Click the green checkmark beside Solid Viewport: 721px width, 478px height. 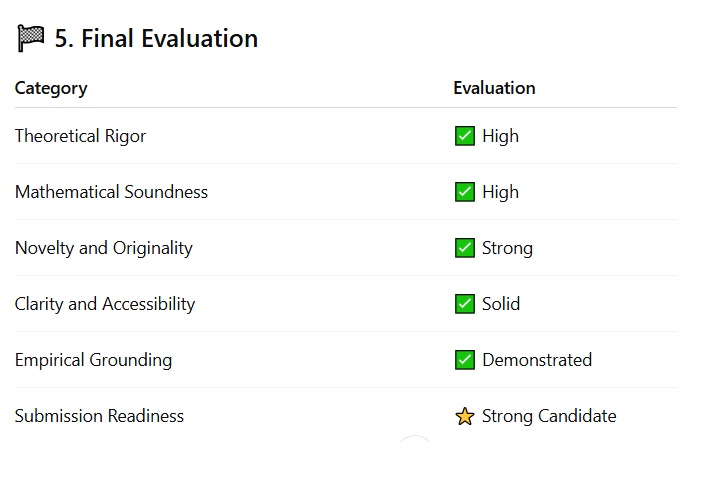tap(465, 304)
